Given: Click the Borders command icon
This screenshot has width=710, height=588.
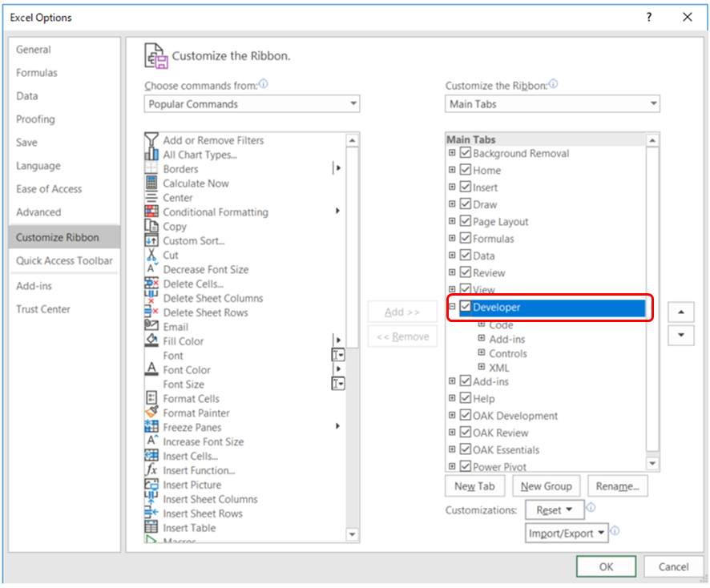Looking at the screenshot, I should coord(151,169).
